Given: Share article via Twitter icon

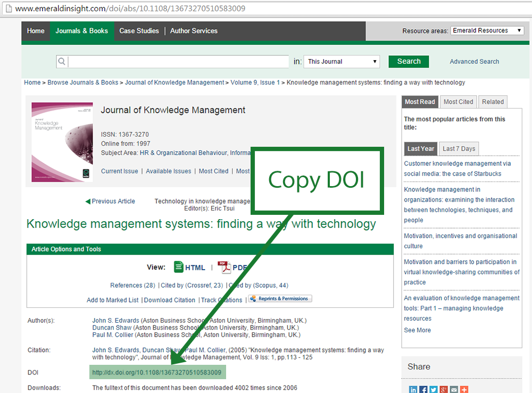Looking at the screenshot, I should (x=433, y=390).
